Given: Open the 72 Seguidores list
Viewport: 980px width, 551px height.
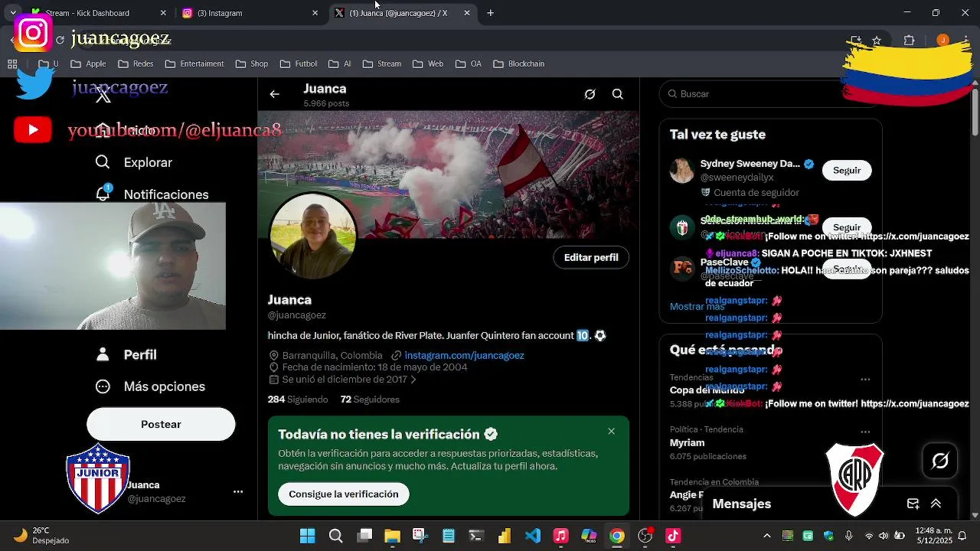Looking at the screenshot, I should coord(370,399).
